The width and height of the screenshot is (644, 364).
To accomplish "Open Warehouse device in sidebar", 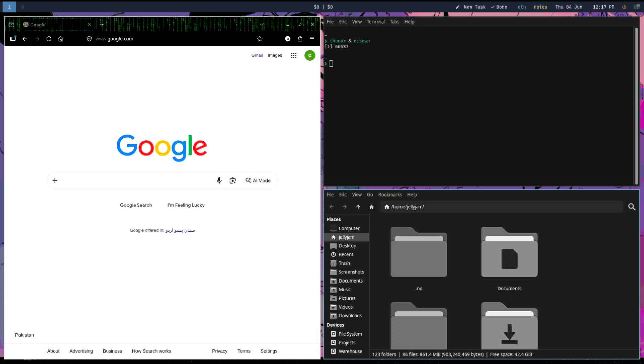I will tap(347, 351).
